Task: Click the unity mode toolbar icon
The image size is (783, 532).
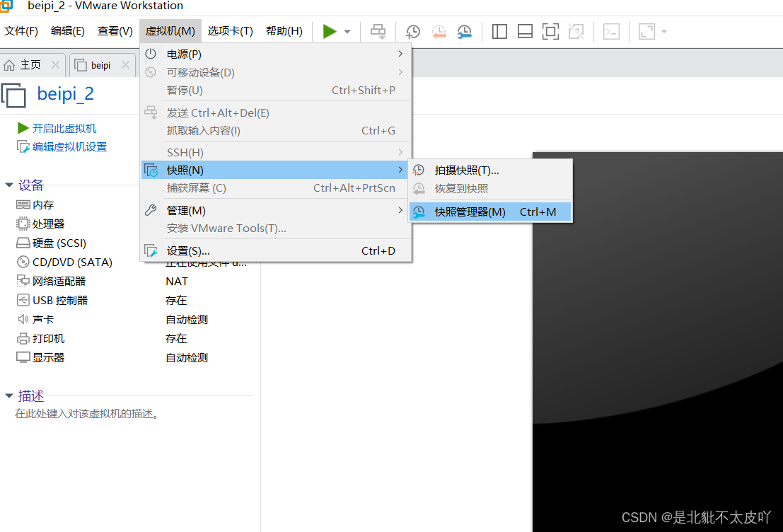Action: (576, 31)
